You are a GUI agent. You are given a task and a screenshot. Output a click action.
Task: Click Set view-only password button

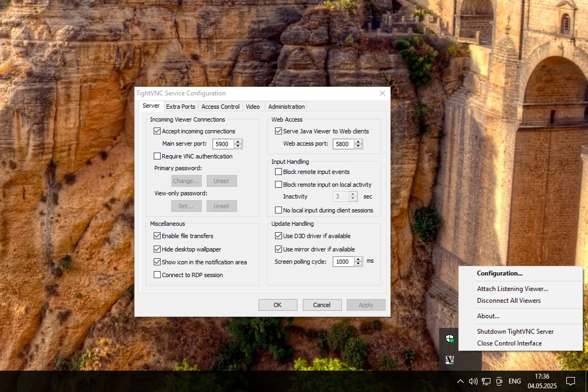pos(186,206)
